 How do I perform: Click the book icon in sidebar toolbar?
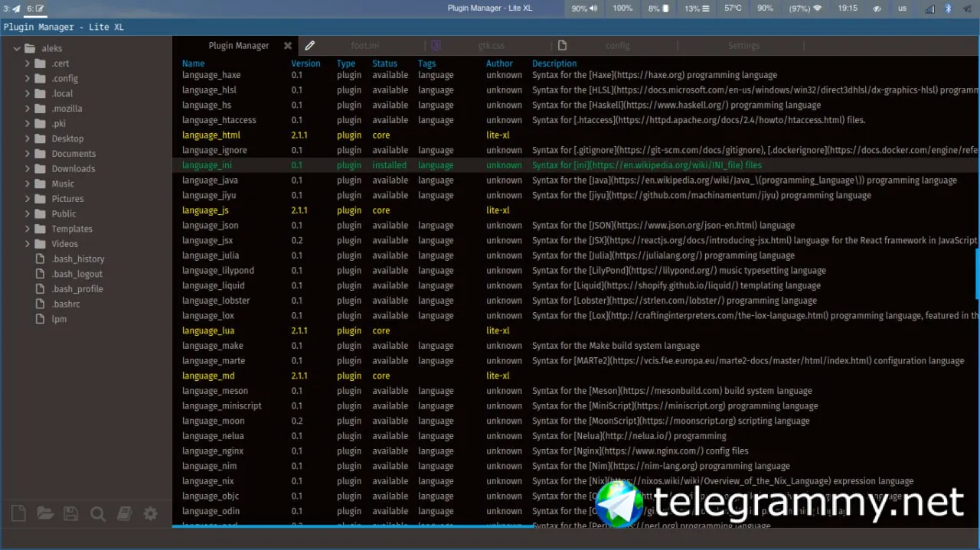point(123,514)
